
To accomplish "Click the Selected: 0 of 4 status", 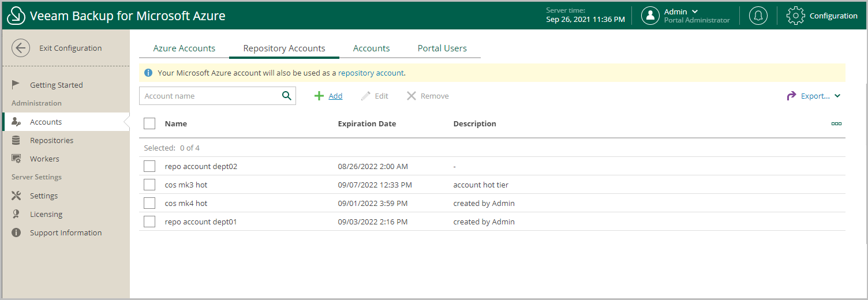I will [x=172, y=148].
